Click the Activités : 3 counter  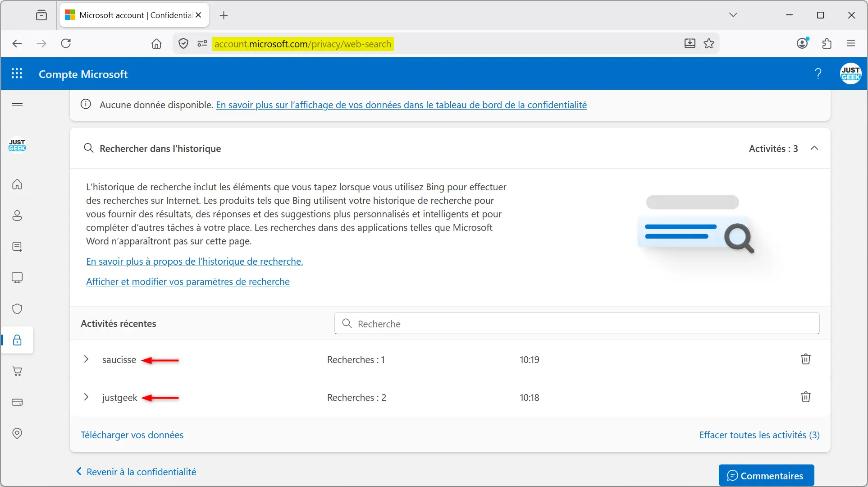coord(773,149)
